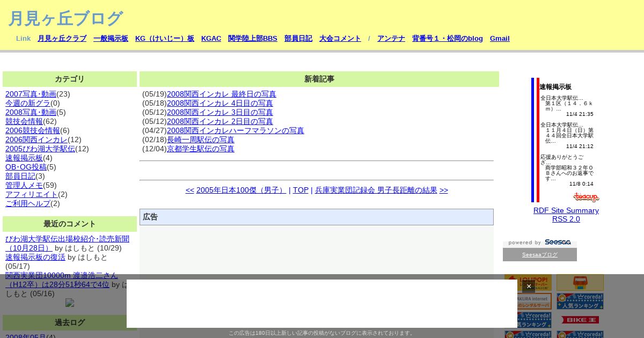Image resolution: width=644 pixels, height=338 pixels.
Task: Open the 管理人メモ category
Action: (x=24, y=185)
